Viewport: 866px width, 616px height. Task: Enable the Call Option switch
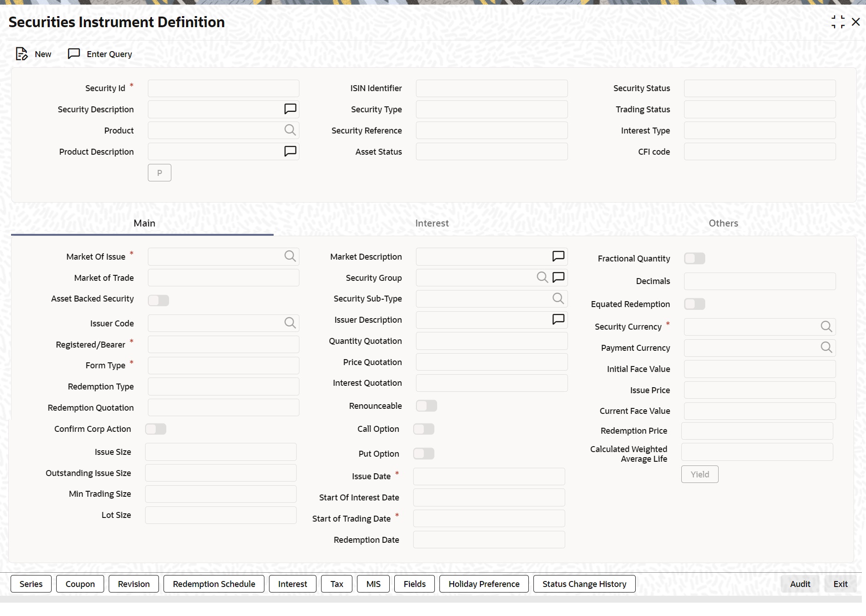(x=424, y=429)
